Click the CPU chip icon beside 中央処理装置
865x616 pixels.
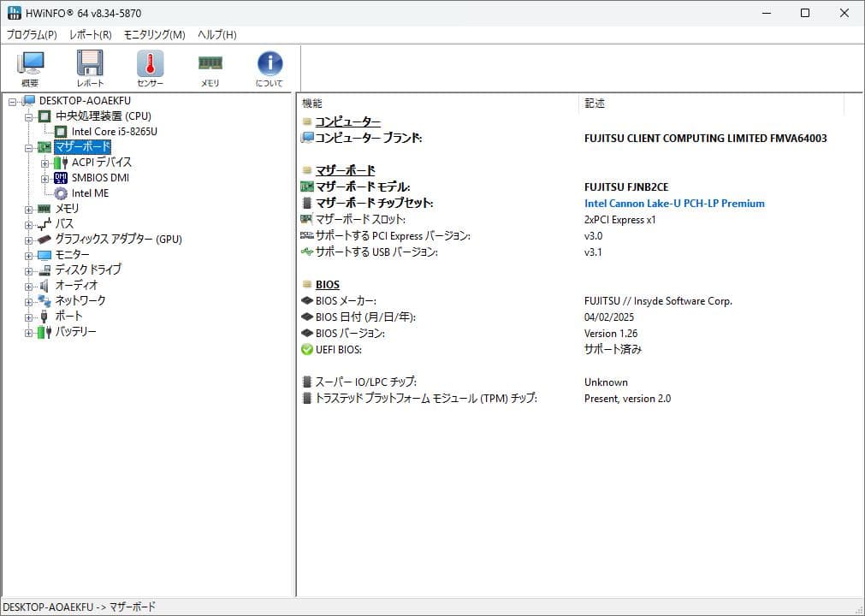pos(44,116)
